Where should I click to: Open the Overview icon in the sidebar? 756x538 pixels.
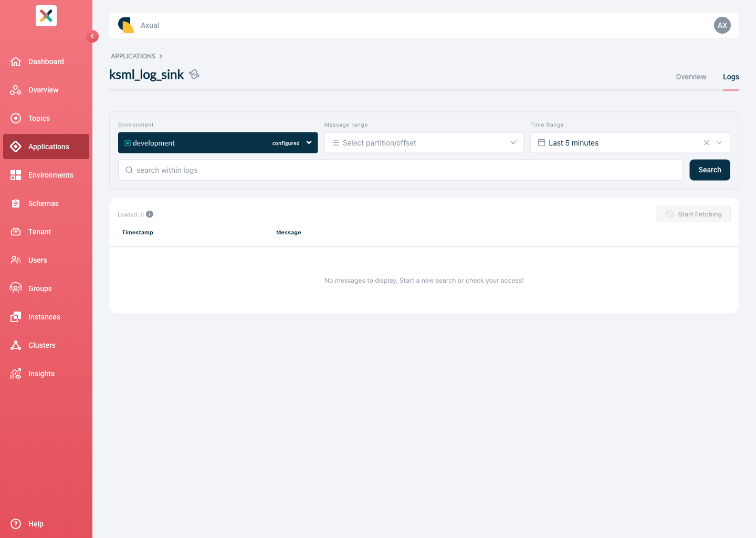coord(16,90)
